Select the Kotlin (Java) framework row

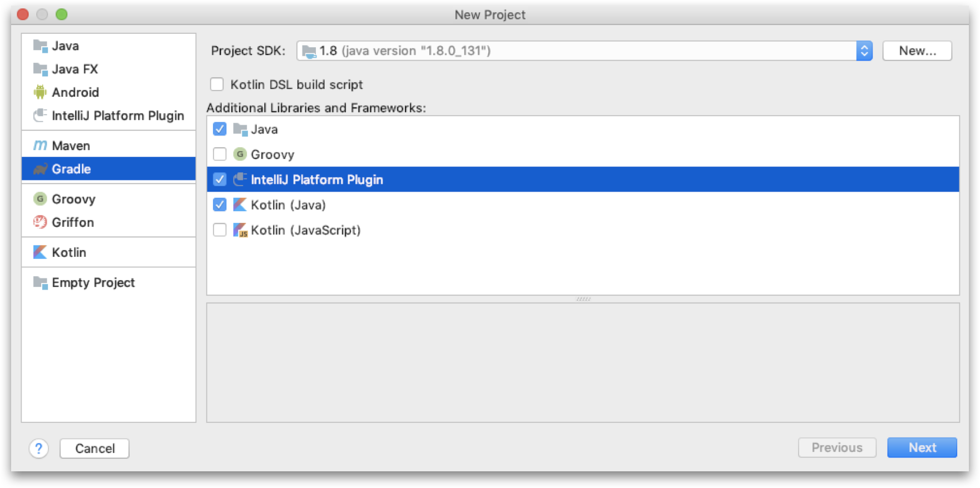(583, 205)
